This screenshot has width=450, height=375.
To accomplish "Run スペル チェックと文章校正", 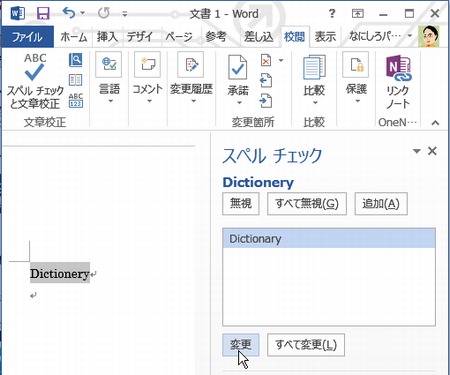I will [35, 82].
